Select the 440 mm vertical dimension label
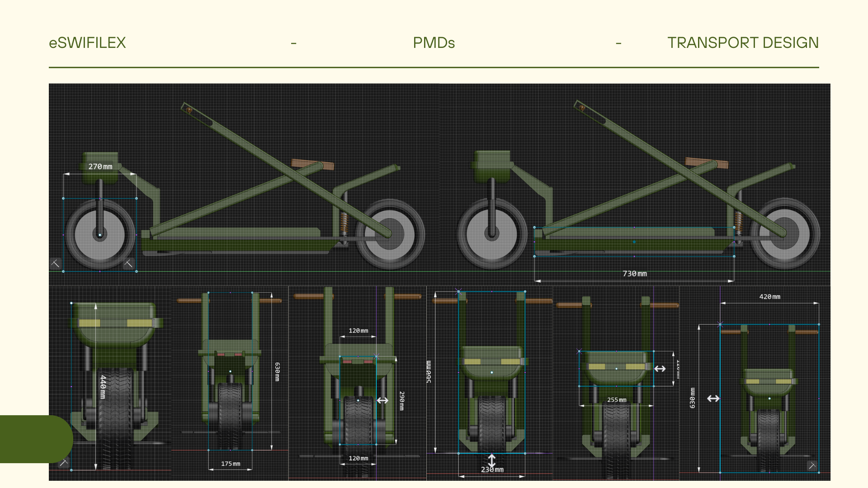868x488 pixels. tap(103, 387)
